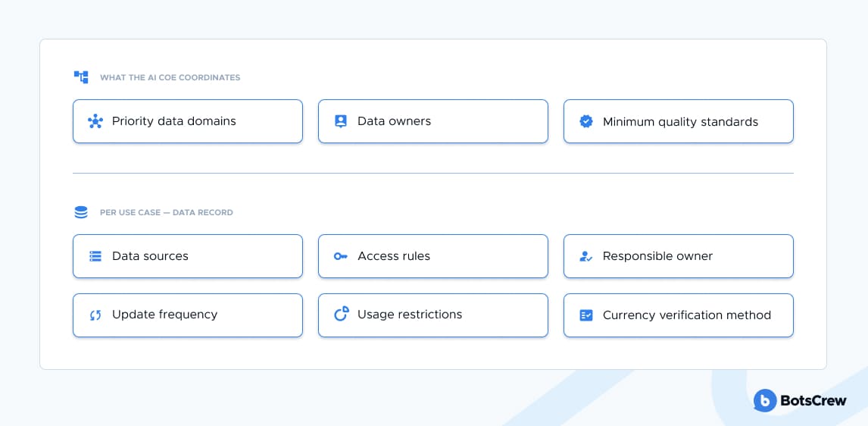Click the server list icon in Data sources

point(95,256)
